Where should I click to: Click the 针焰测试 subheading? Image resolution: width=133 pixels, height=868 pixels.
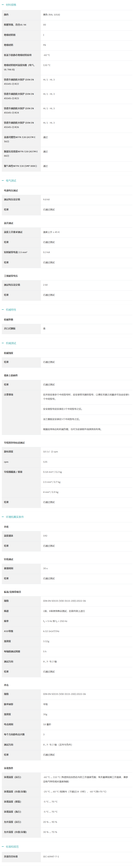point(9,559)
